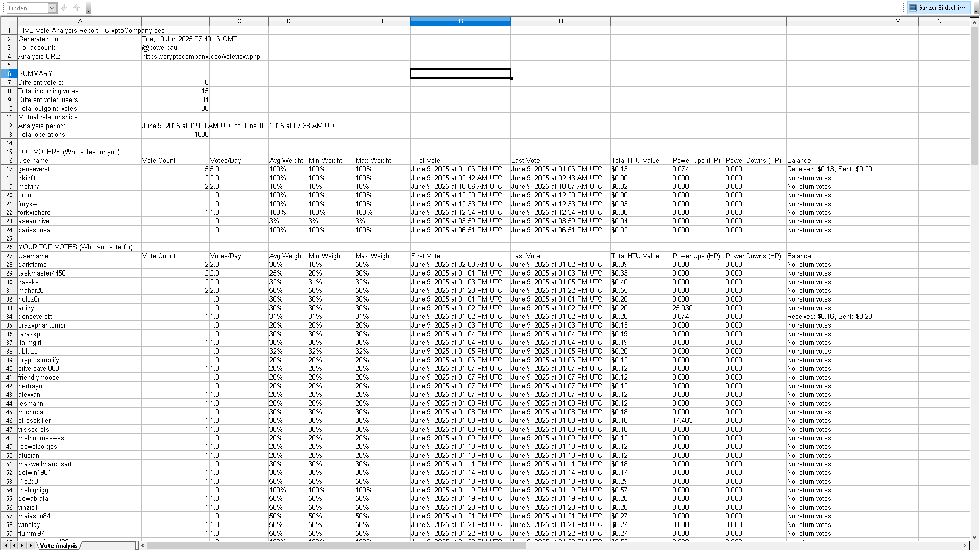Click the 'Total outgoing votes:' label cell

80,109
